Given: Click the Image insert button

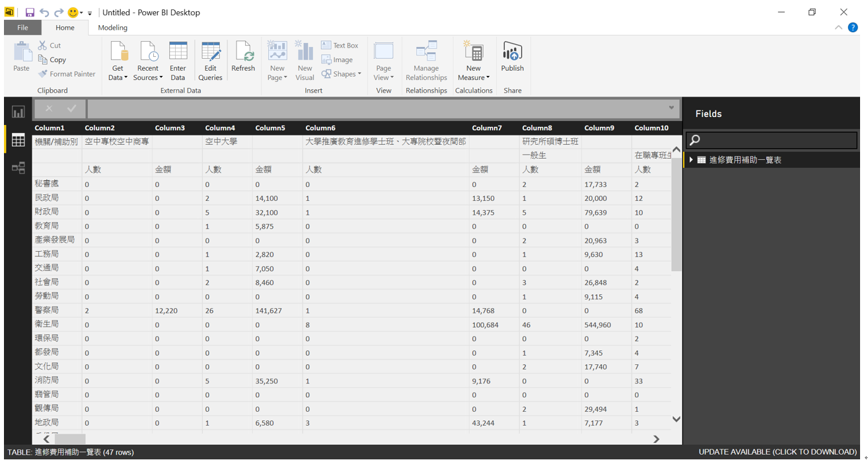Looking at the screenshot, I should coord(337,59).
